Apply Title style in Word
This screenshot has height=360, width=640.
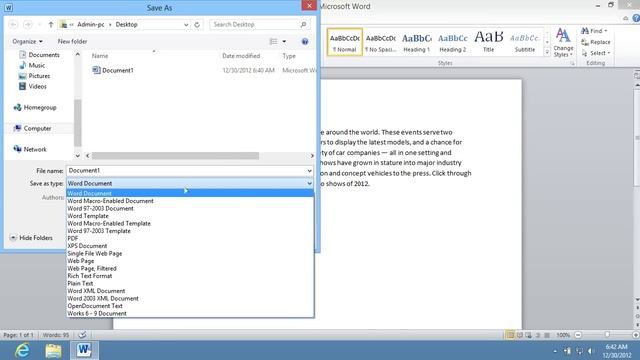coord(488,42)
